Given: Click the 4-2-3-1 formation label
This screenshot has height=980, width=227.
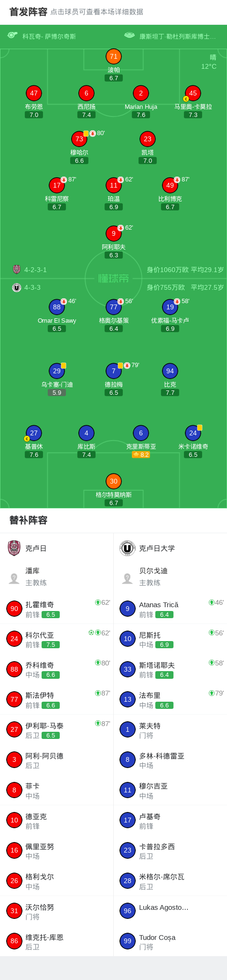Looking at the screenshot, I should (36, 270).
